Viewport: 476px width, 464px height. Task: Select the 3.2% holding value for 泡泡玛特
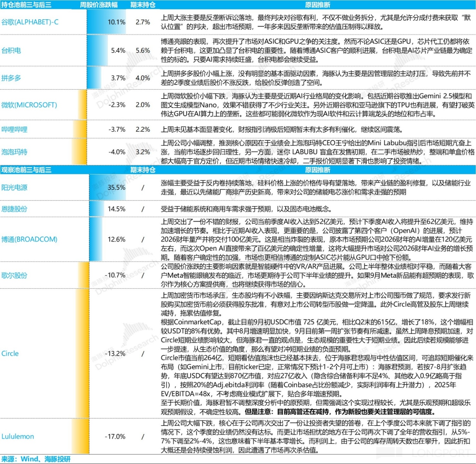click(143, 152)
